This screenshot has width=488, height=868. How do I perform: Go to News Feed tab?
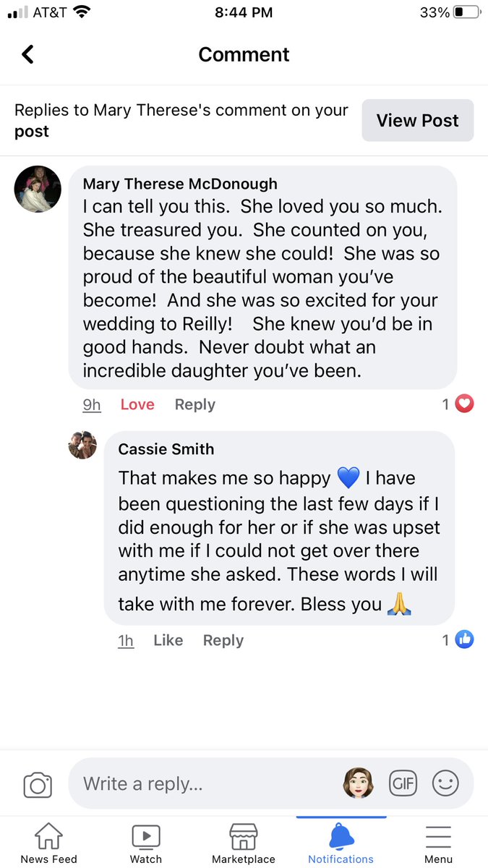tap(48, 843)
